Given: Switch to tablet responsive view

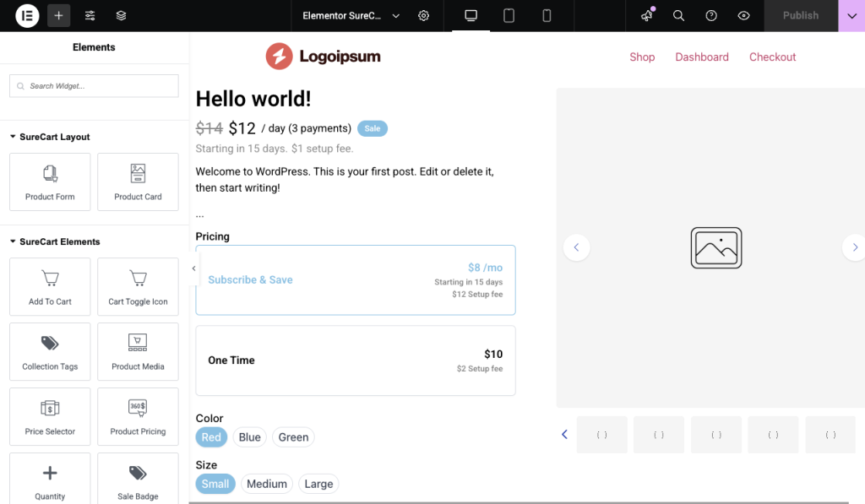Looking at the screenshot, I should pos(509,16).
